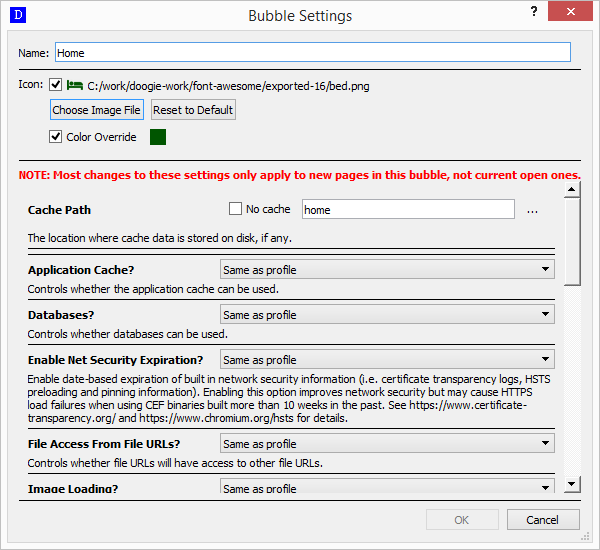
Task: Click the Cache Path label
Action: click(59, 210)
